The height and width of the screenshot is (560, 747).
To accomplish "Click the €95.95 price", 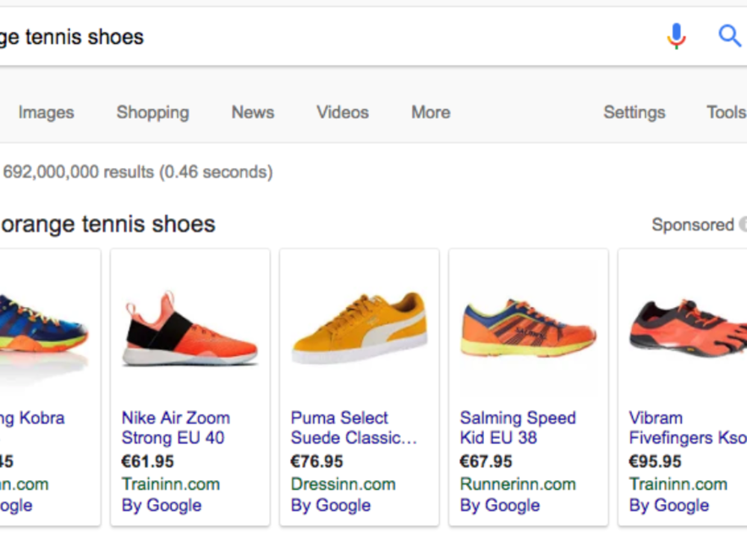I will (x=656, y=461).
